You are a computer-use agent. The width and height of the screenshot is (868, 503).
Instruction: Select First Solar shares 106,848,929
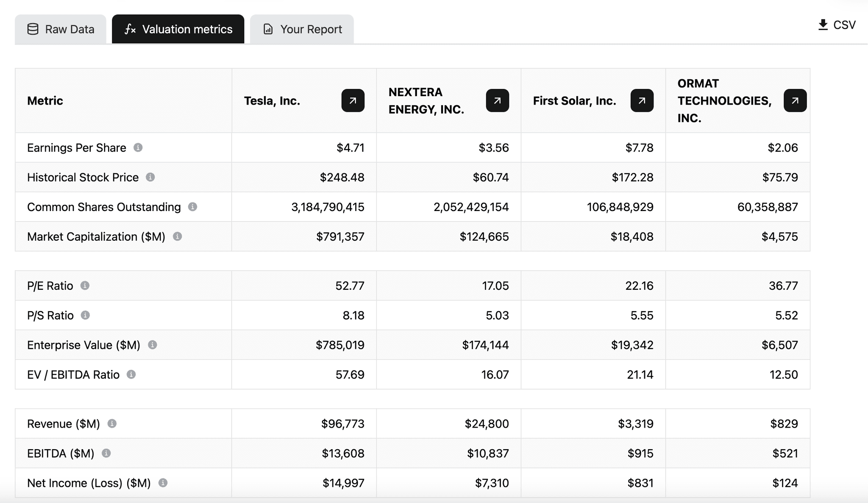[620, 207]
